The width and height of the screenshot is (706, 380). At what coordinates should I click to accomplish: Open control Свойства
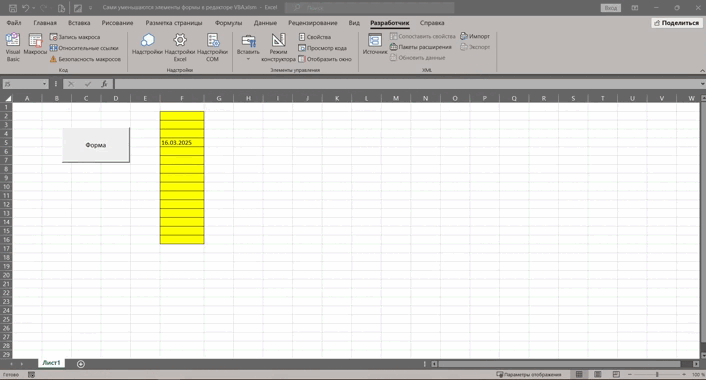click(x=315, y=37)
